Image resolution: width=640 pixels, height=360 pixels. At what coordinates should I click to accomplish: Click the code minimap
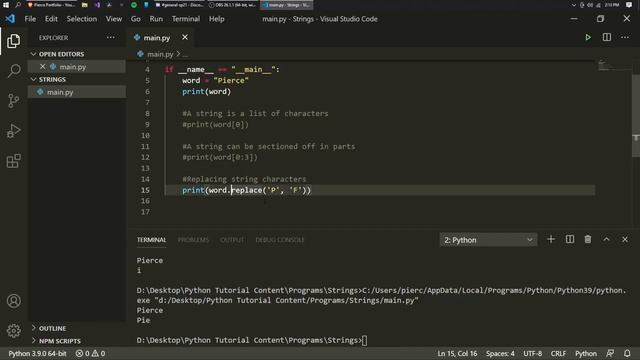(614, 66)
